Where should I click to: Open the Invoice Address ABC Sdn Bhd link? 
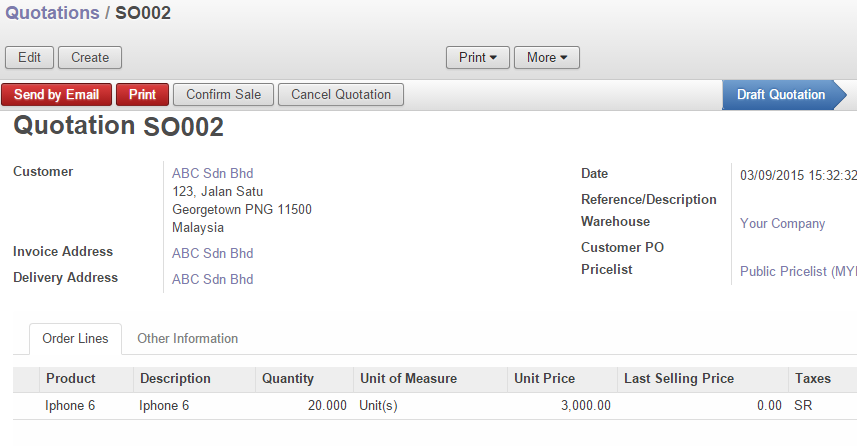[212, 253]
